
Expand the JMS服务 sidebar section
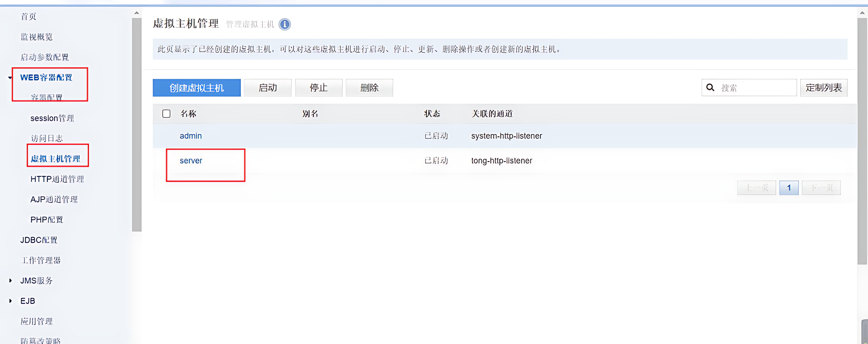click(x=10, y=280)
